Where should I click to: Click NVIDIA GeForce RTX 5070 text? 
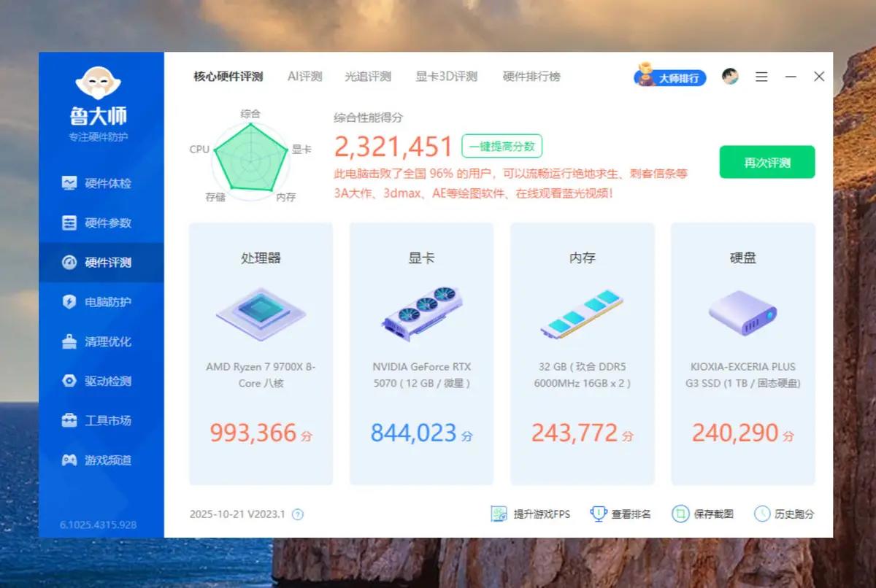(422, 375)
